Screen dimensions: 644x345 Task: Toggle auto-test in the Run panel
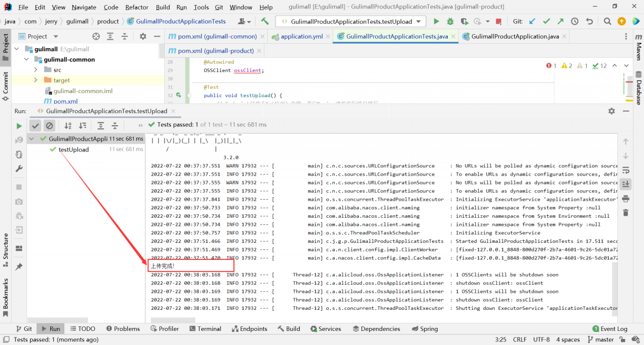point(19,154)
